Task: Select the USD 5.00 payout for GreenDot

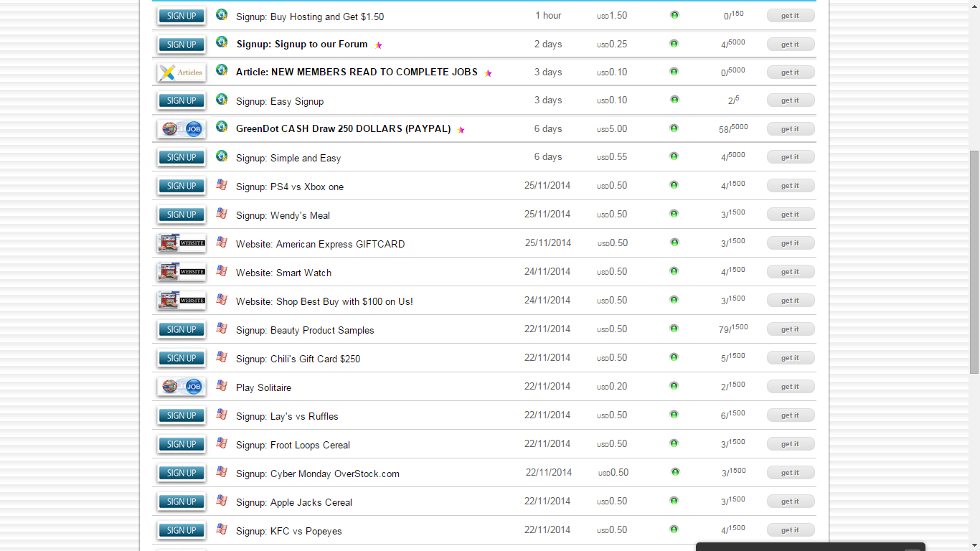Action: pyautogui.click(x=612, y=129)
